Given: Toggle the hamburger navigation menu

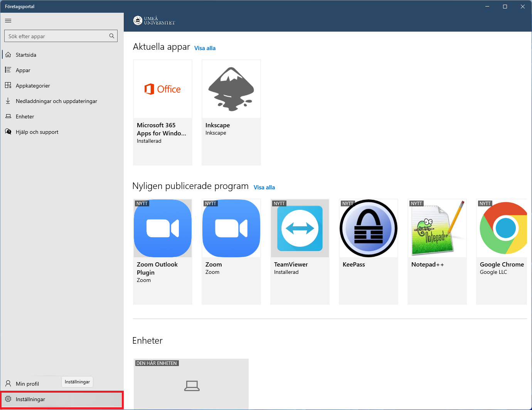Looking at the screenshot, I should click(x=8, y=20).
